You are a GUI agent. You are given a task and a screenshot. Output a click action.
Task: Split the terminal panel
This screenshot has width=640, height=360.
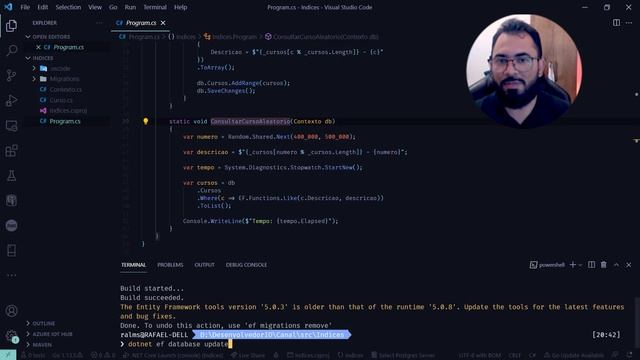pyautogui.click(x=591, y=265)
